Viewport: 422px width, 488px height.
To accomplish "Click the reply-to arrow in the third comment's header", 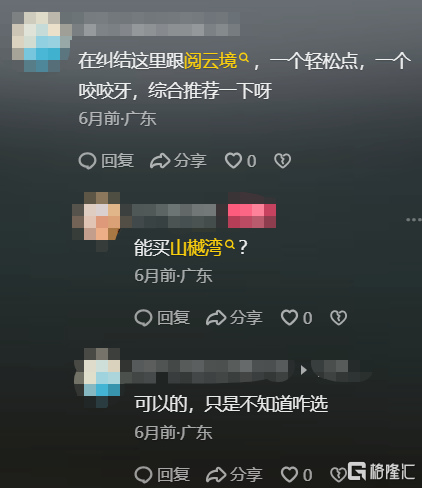I will (x=303, y=370).
